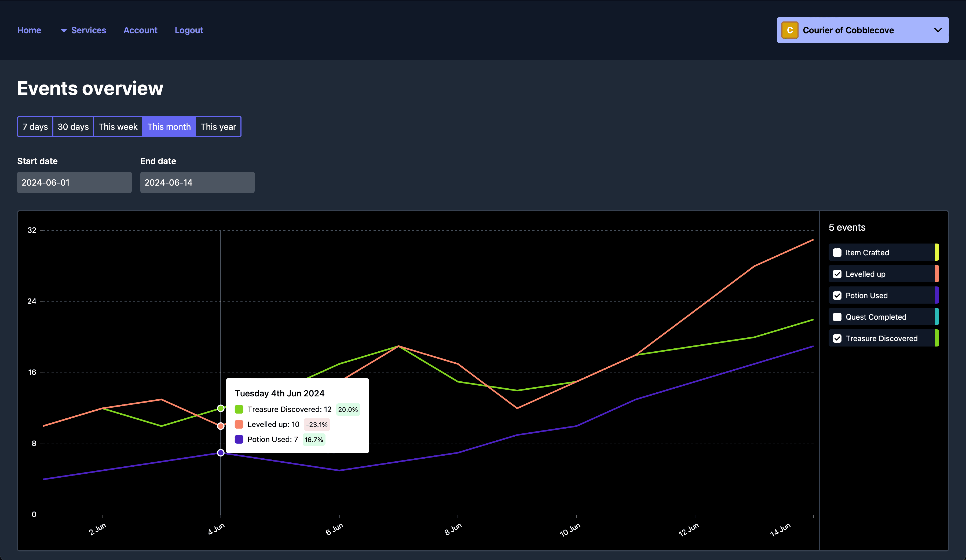Click the orange Levelled up marker in tooltip

(x=239, y=424)
